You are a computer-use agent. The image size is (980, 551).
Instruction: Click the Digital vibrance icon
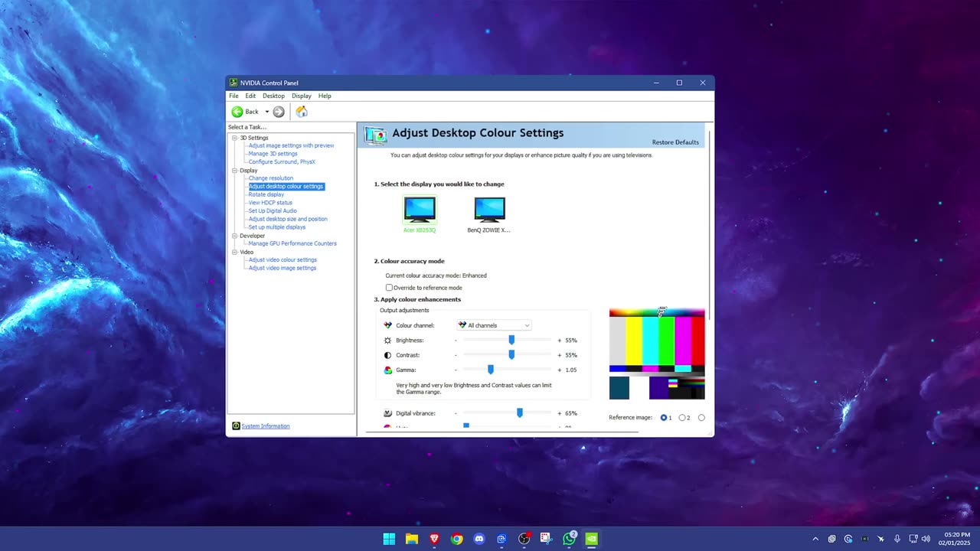pyautogui.click(x=388, y=413)
